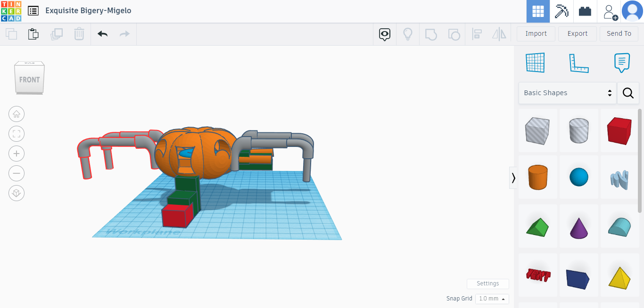Show all hidden objects with the lightbulb
This screenshot has height=308, width=644.
click(x=408, y=34)
